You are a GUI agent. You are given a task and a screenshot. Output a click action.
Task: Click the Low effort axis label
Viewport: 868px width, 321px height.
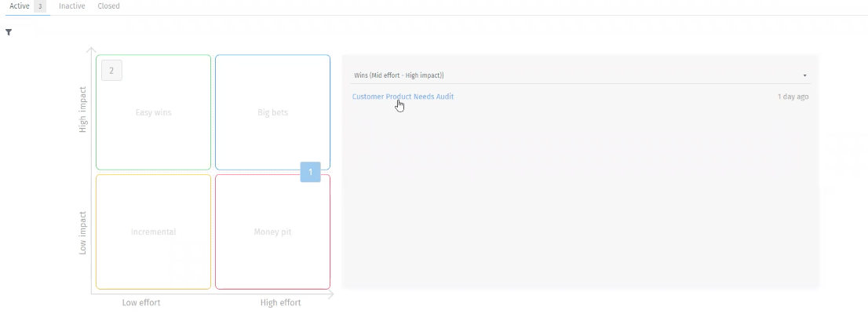coord(142,302)
